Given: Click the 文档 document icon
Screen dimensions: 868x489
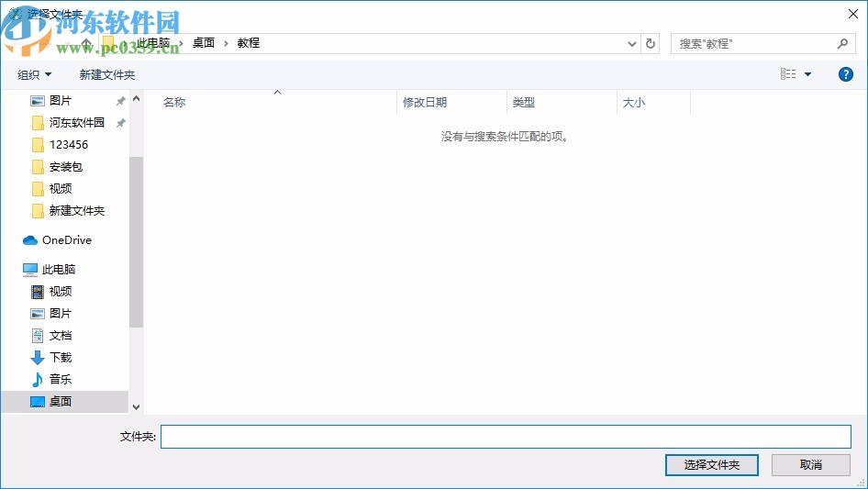Looking at the screenshot, I should tap(37, 336).
